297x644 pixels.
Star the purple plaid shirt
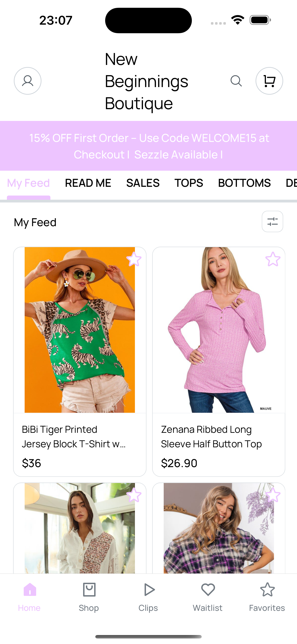[x=273, y=495]
